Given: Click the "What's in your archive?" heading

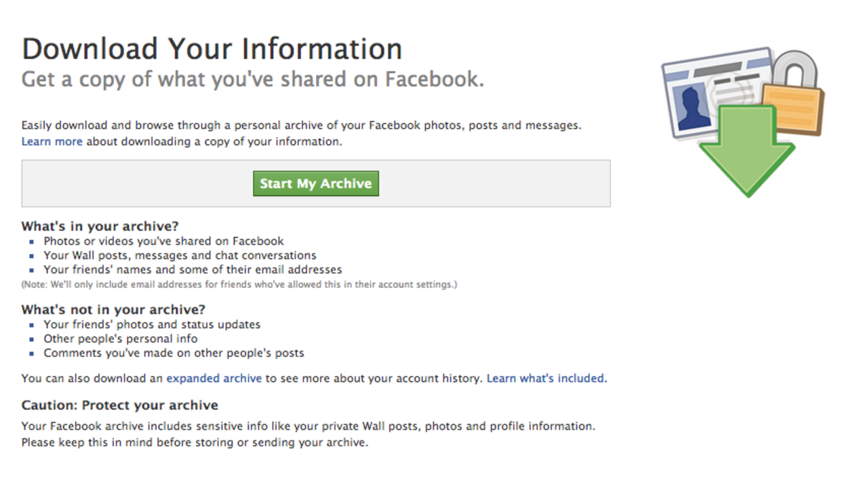Looking at the screenshot, I should (x=100, y=226).
